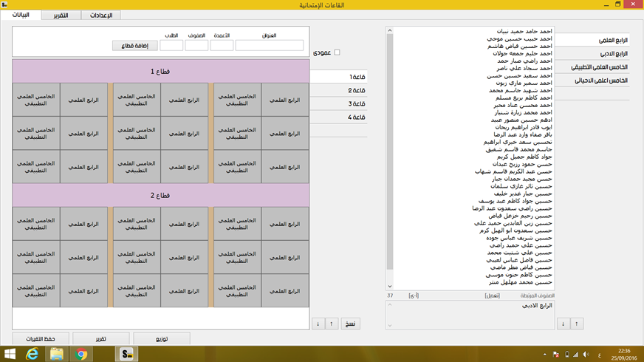Click the down arrow next to نسخ button

[318, 324]
